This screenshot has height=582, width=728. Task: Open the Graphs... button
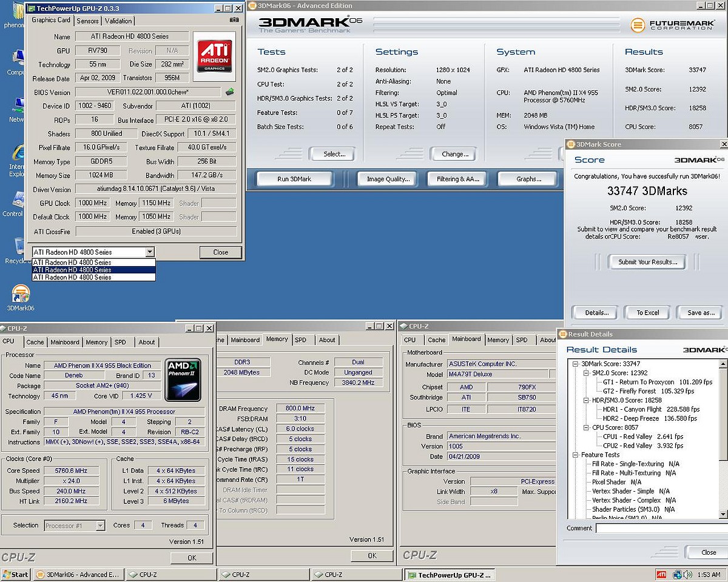[528, 179]
